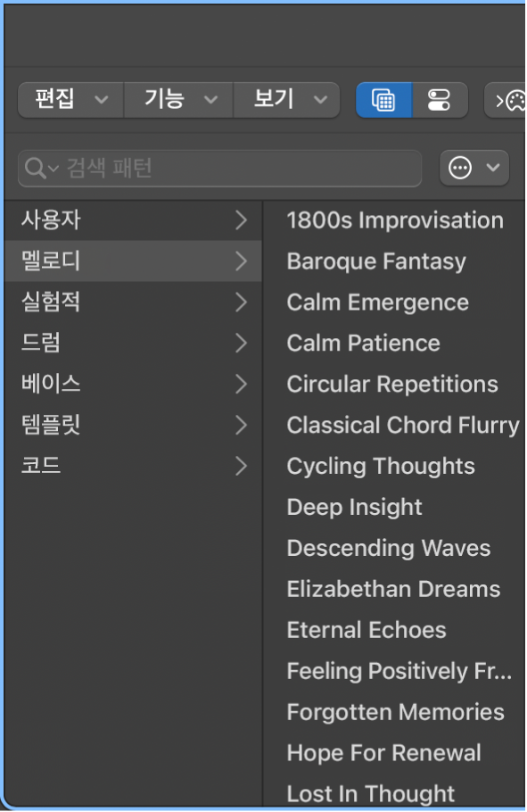
Task: Open the 편집 menu
Action: (69, 100)
